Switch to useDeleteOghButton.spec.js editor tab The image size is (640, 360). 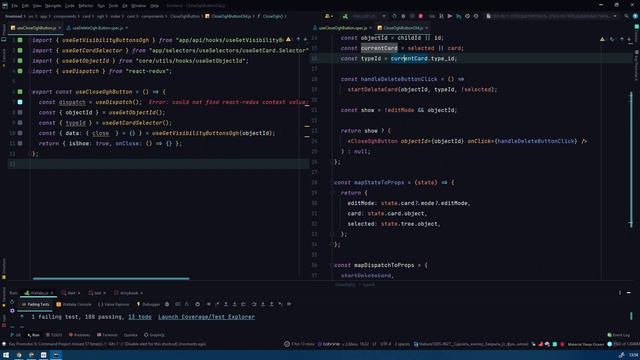tap(97, 28)
